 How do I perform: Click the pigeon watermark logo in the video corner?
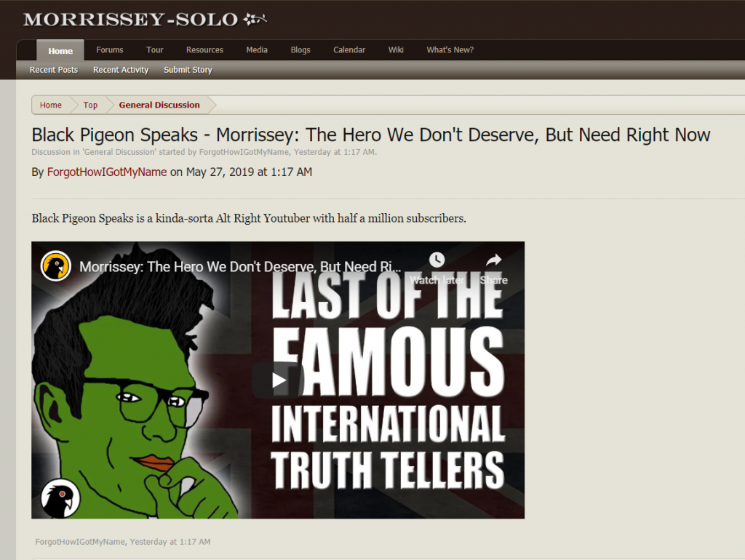[60, 498]
